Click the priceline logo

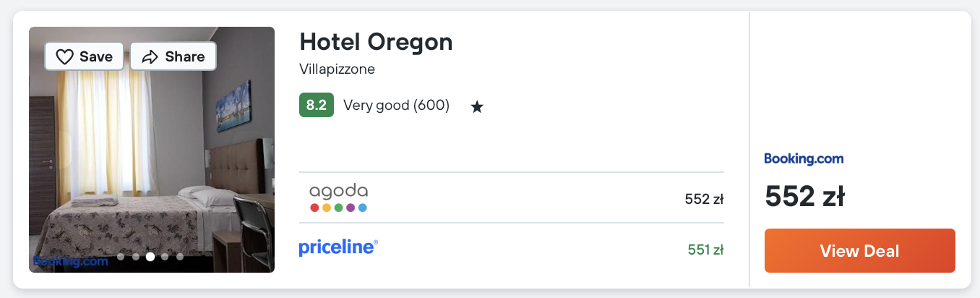point(338,248)
